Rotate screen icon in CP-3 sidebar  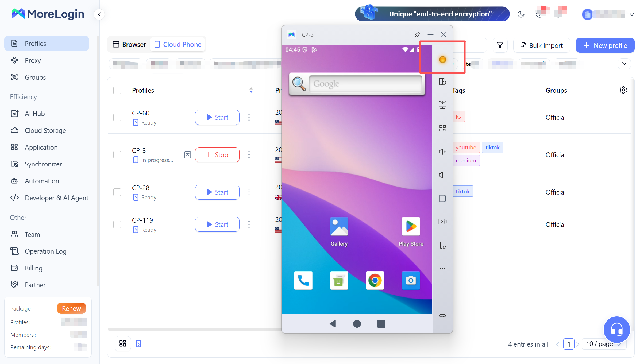pyautogui.click(x=442, y=198)
